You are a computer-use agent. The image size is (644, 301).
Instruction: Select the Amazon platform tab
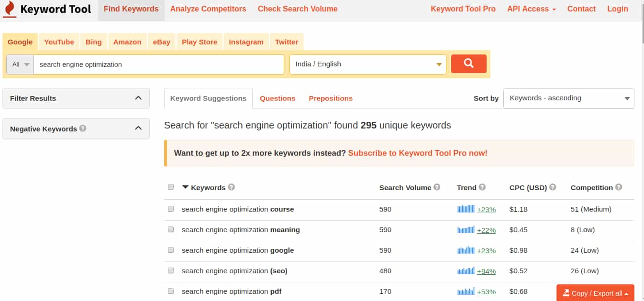pyautogui.click(x=127, y=42)
